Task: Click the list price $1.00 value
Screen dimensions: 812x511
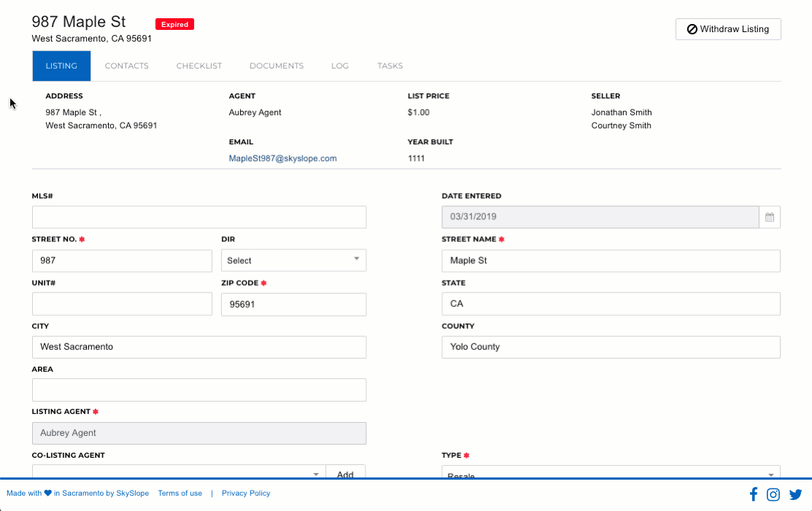Action: (x=419, y=112)
